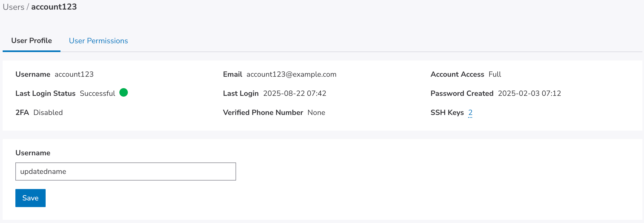Image resolution: width=644 pixels, height=223 pixels.
Task: Save the updated username
Action: [x=31, y=198]
